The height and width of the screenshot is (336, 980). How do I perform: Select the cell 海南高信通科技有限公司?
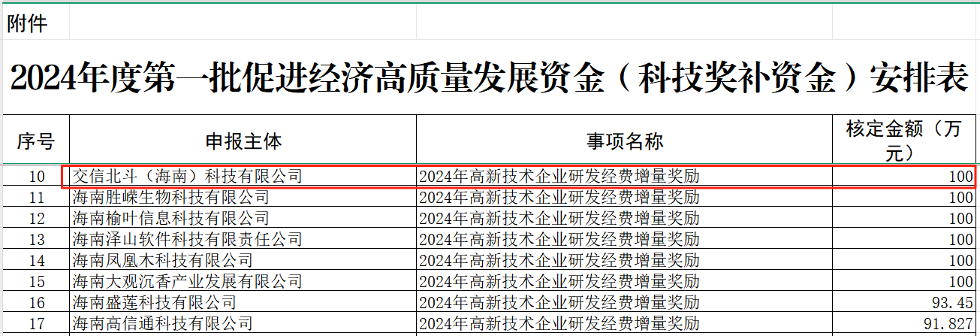pos(243,324)
